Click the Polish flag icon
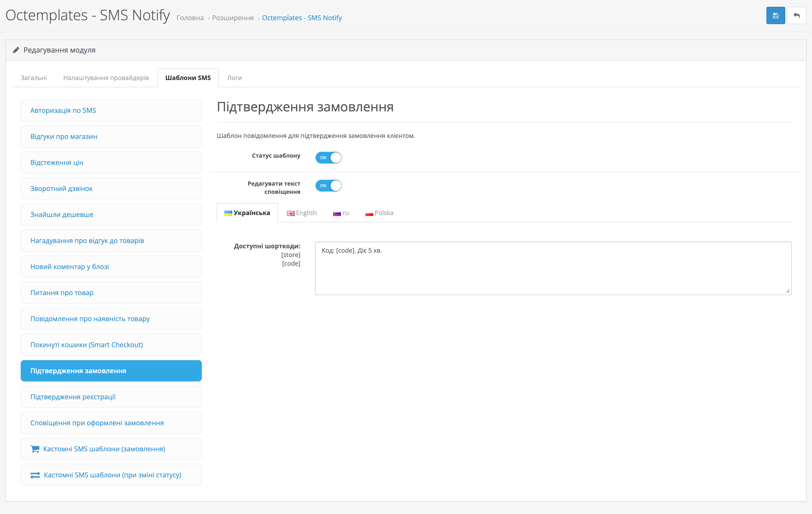The height and width of the screenshot is (514, 812). coord(369,213)
